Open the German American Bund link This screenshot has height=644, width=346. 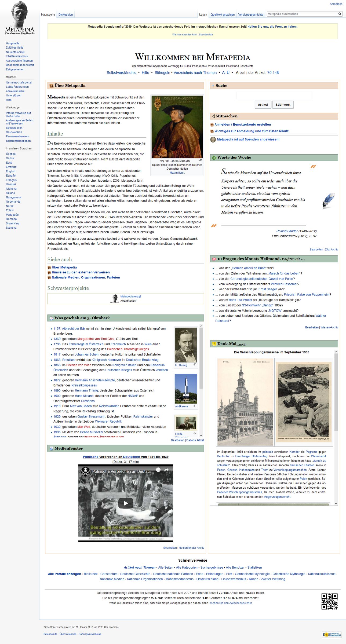[x=249, y=268]
